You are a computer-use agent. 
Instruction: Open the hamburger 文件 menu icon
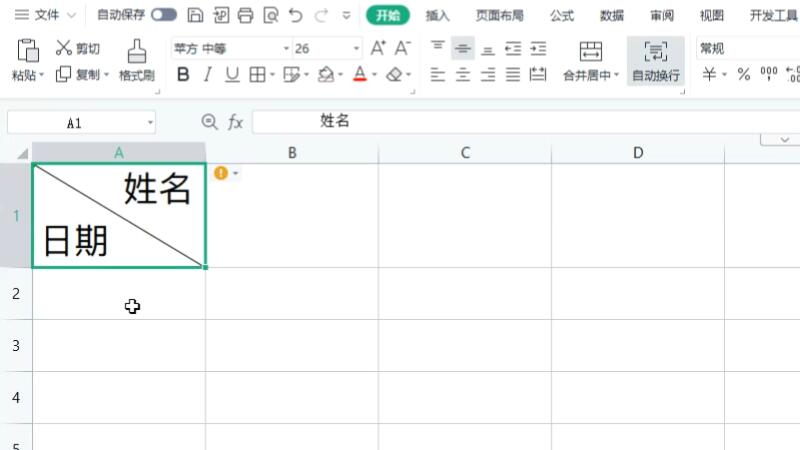[x=21, y=15]
